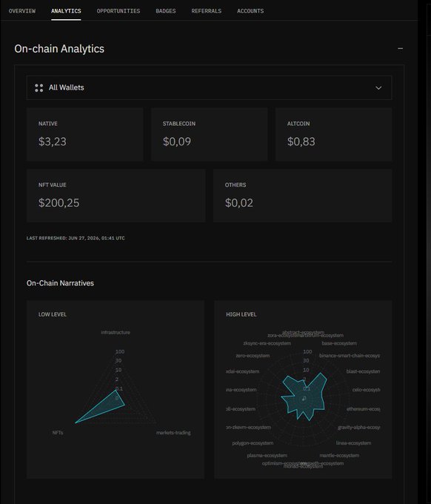Click the teal triangle in Low Level chart
The height and width of the screenshot is (504, 431).
(104, 408)
